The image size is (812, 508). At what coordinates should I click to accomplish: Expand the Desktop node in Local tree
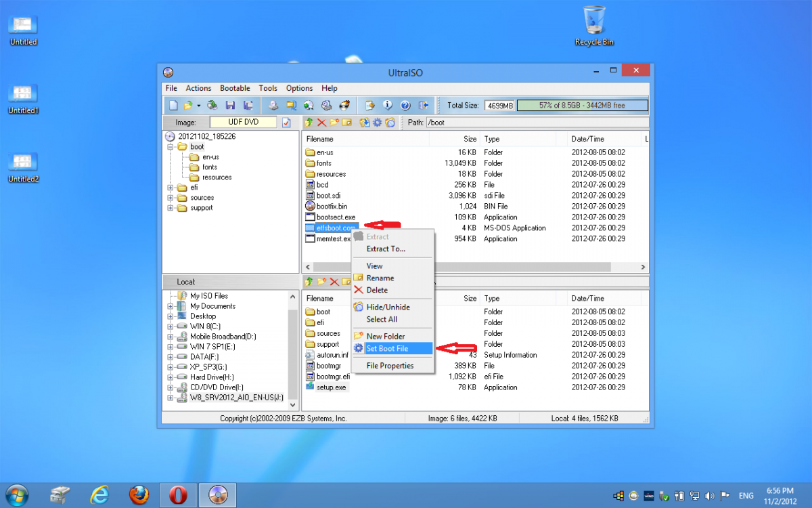(x=170, y=316)
